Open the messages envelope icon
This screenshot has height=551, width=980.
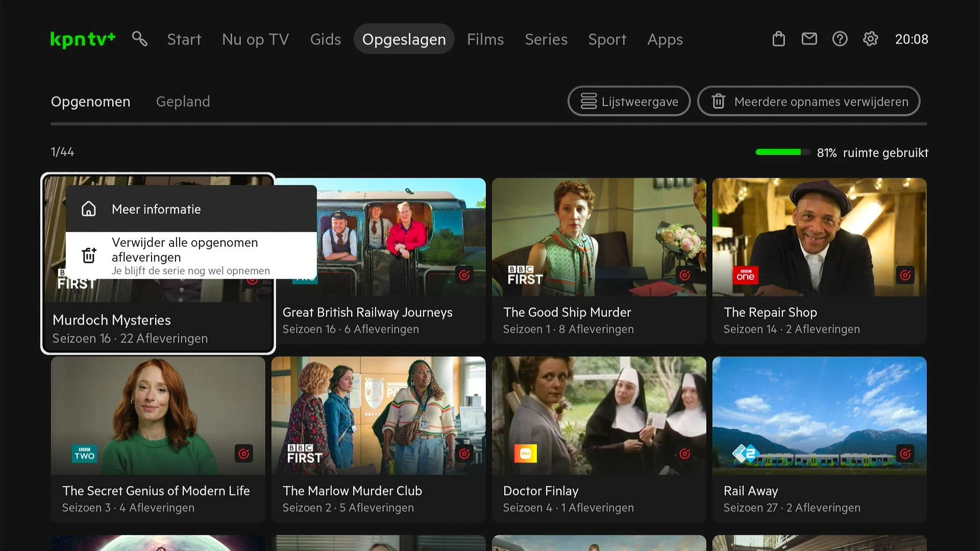point(809,39)
